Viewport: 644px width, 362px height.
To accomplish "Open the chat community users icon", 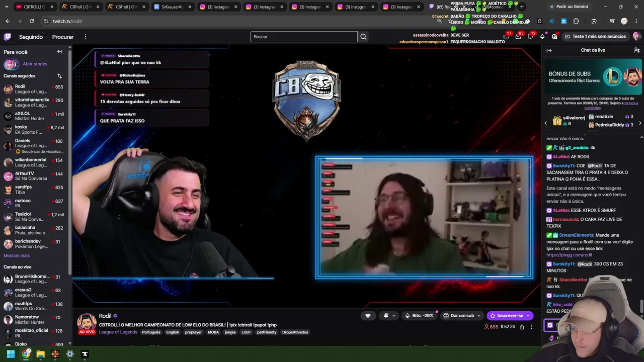I will coord(637,50).
